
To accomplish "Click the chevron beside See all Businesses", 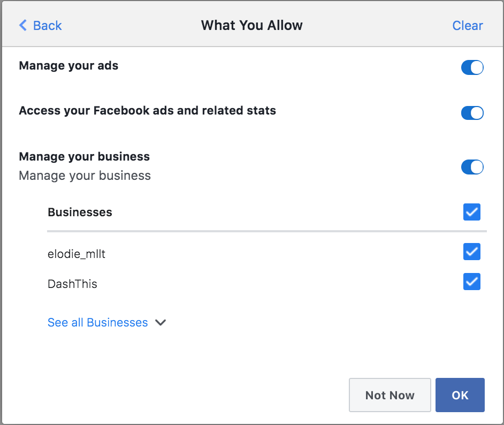I will coord(161,322).
